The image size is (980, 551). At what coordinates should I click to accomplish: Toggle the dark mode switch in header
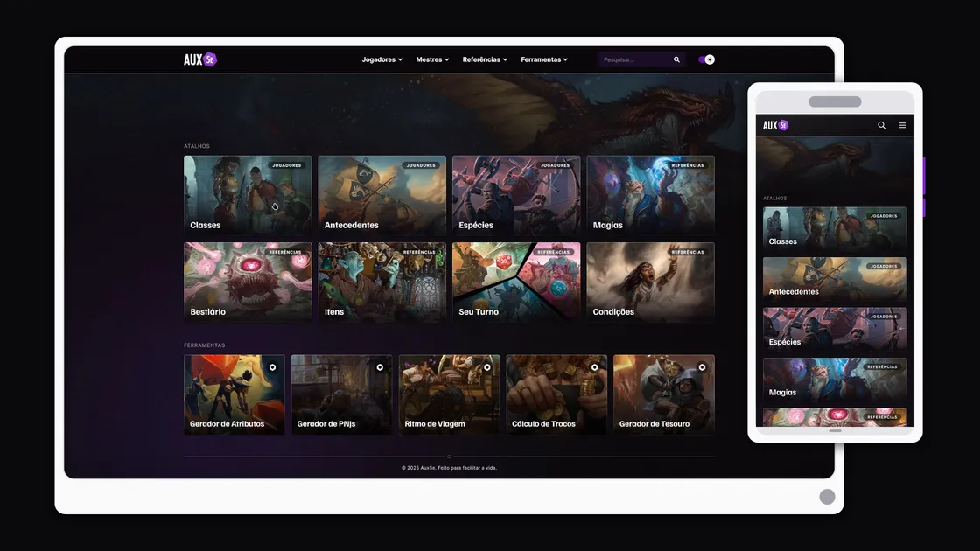(706, 59)
